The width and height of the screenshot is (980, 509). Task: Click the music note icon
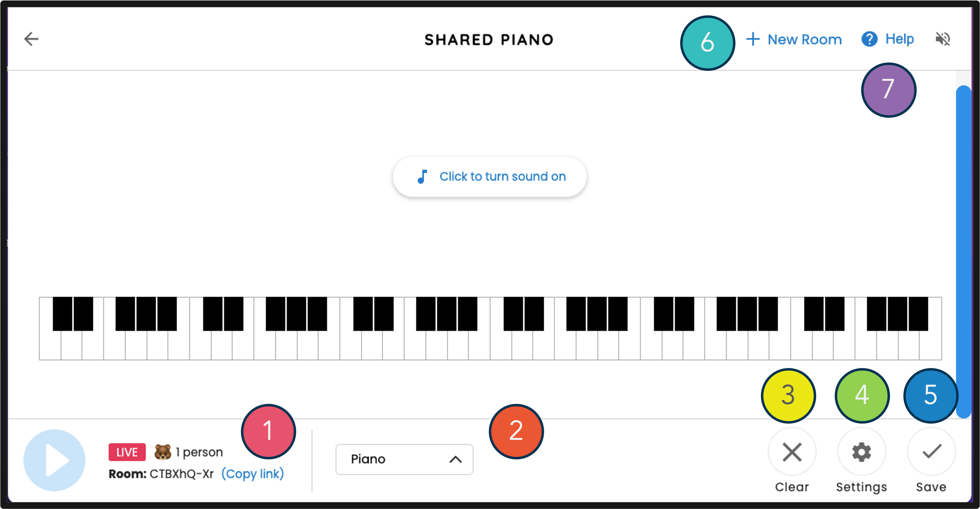click(422, 176)
